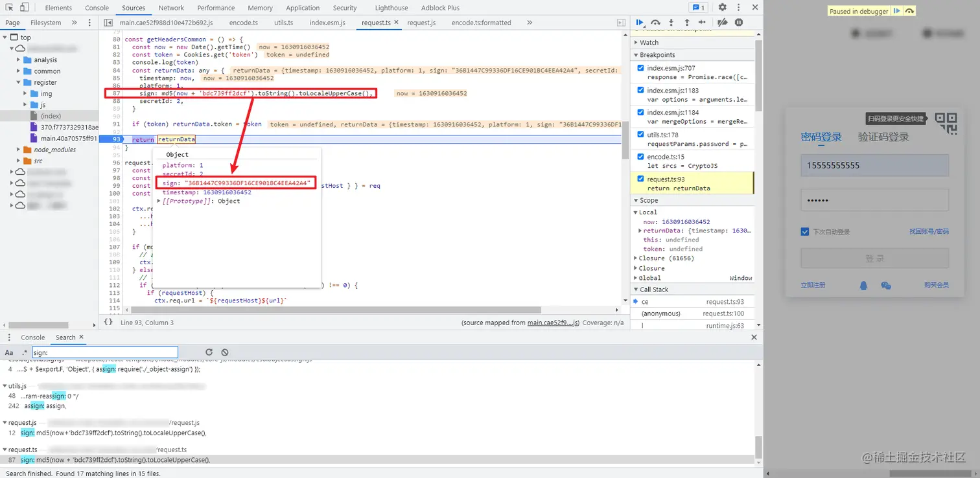Open the 购买会员 link
Screen dimensions: 980x478
[x=937, y=285]
